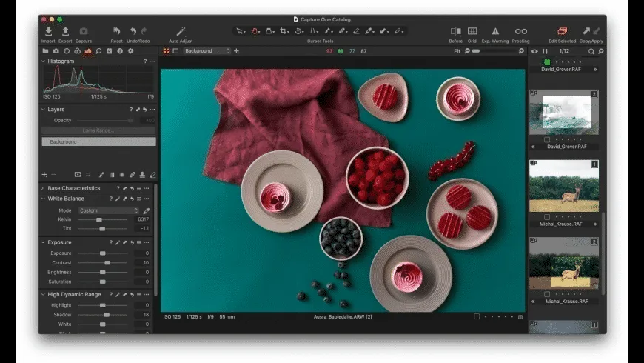Select the Rotation cursor tool

point(298,31)
